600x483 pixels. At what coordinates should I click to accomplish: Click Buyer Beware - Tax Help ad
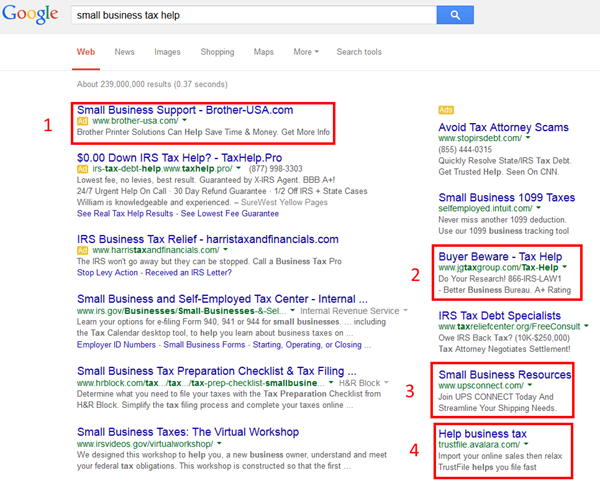point(500,257)
